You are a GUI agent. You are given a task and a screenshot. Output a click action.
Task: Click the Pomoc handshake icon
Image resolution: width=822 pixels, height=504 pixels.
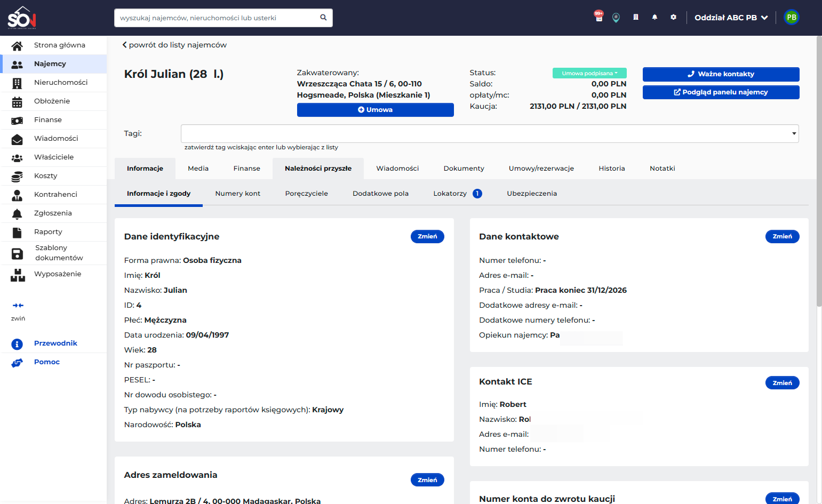(x=17, y=363)
